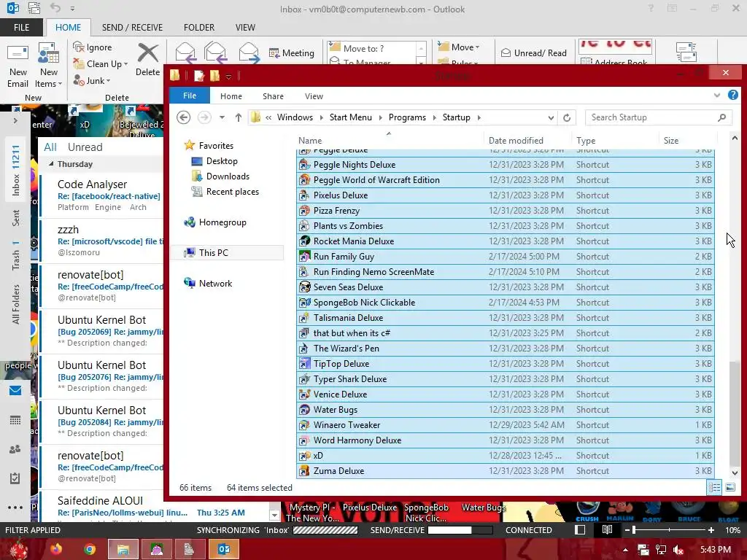Open the Clean Up dropdown

[100, 64]
